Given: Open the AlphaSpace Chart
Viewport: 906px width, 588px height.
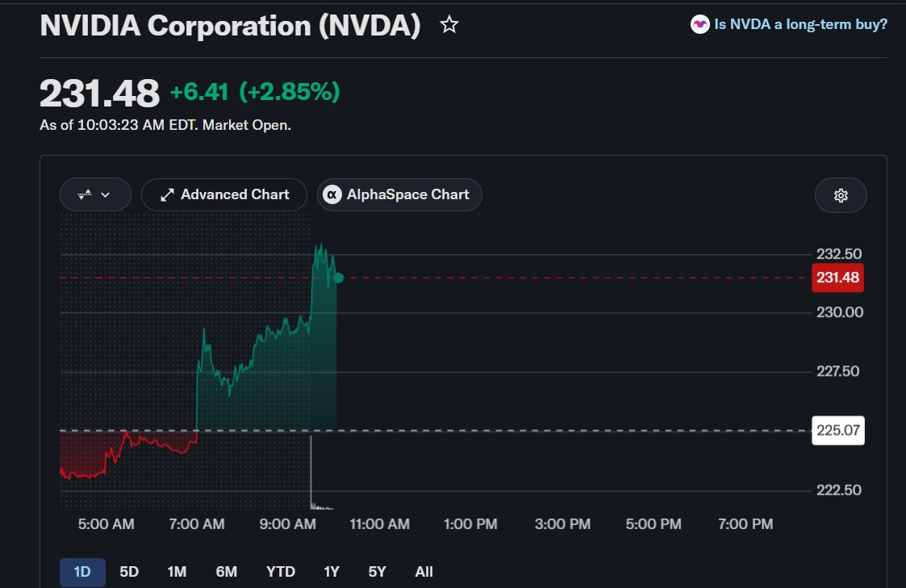Looking at the screenshot, I should point(399,194).
